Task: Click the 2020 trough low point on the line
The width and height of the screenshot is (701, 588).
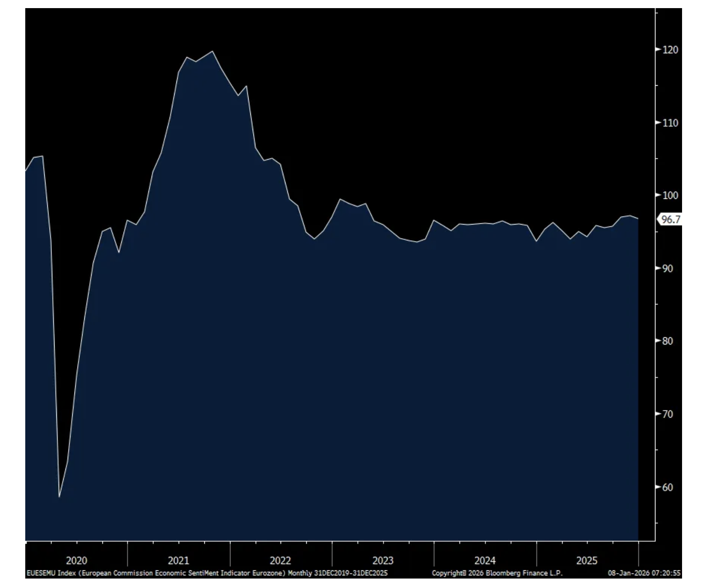Action: tap(59, 497)
